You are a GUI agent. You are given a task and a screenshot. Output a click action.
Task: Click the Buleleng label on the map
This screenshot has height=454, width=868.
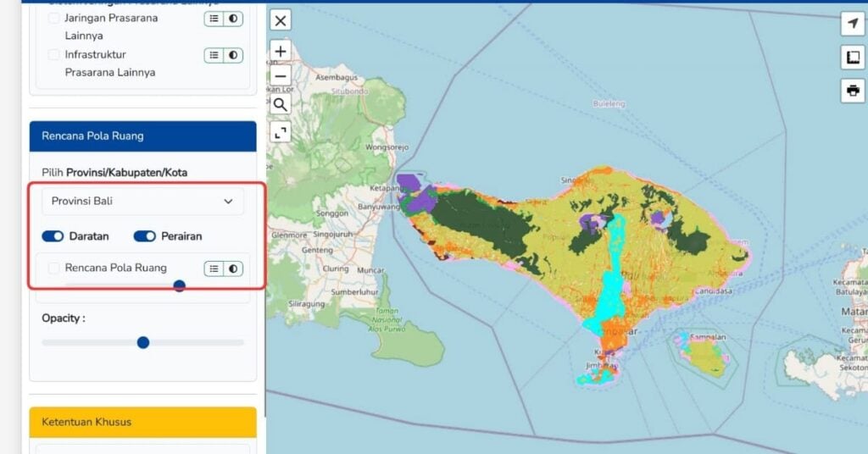[x=609, y=103]
